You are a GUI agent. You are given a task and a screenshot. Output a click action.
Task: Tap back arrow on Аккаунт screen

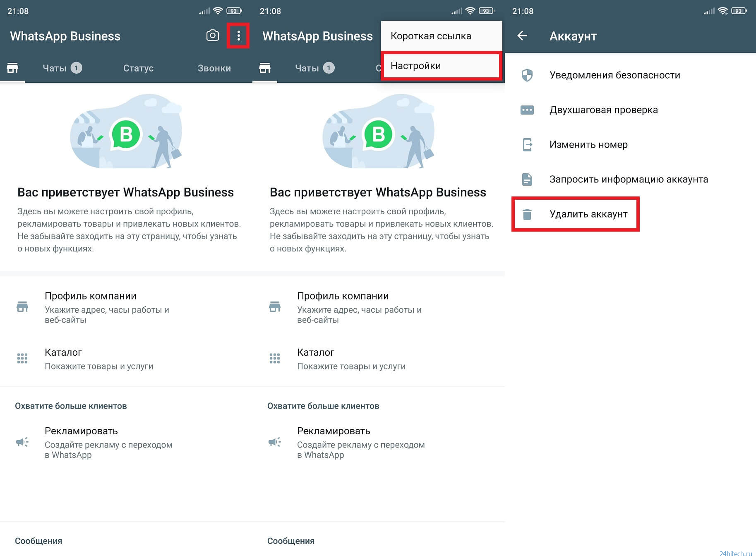[522, 36]
